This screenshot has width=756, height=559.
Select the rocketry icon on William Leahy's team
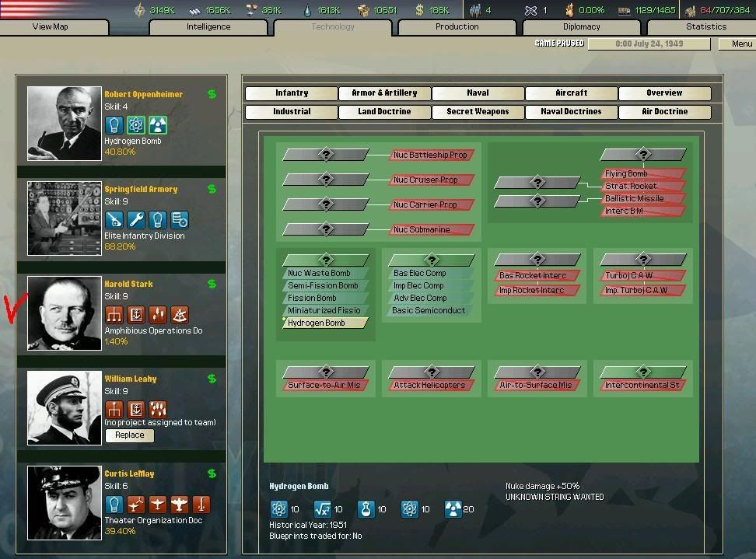click(158, 410)
